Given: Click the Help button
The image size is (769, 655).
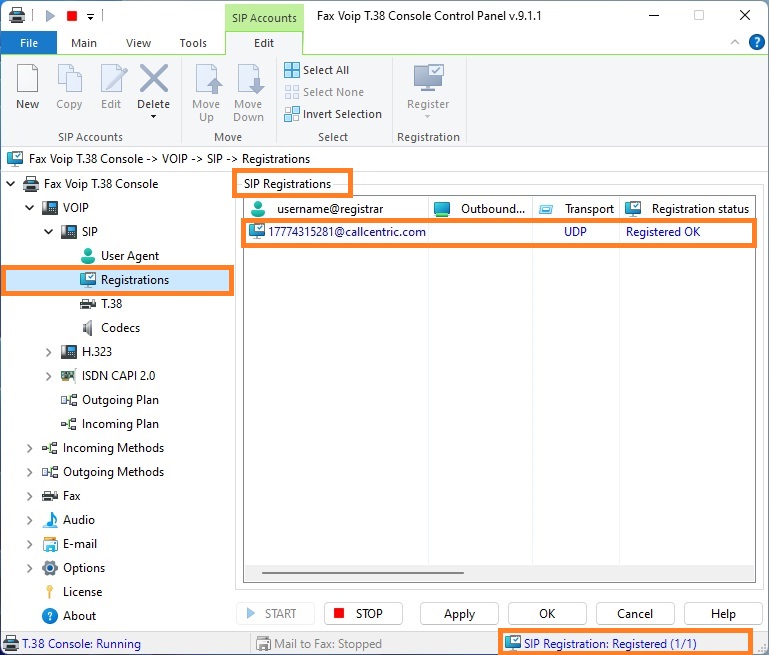Looking at the screenshot, I should (723, 614).
